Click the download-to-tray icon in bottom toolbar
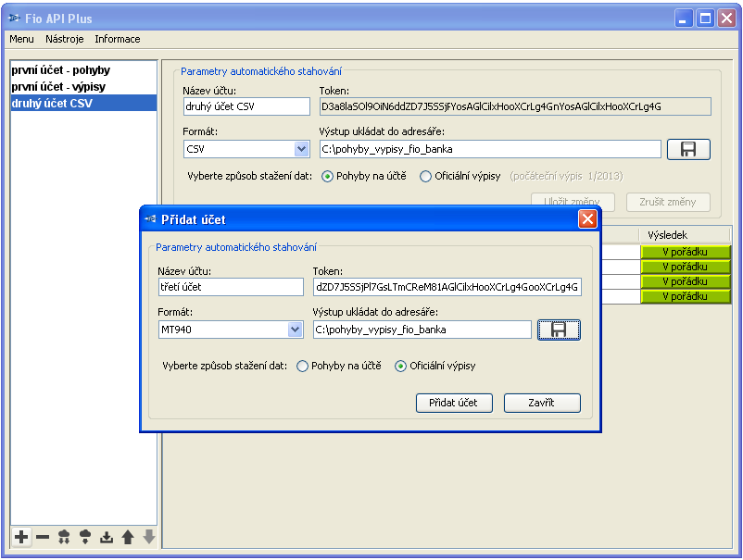 107,537
